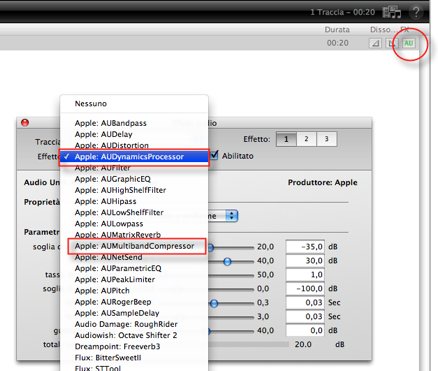
Task: Select Apple: AUPitch
Action: click(x=134, y=291)
